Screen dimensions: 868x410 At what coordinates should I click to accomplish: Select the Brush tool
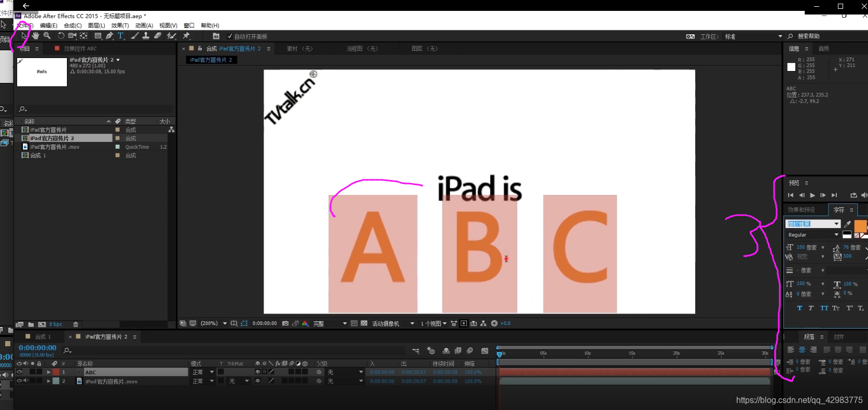[x=135, y=36]
